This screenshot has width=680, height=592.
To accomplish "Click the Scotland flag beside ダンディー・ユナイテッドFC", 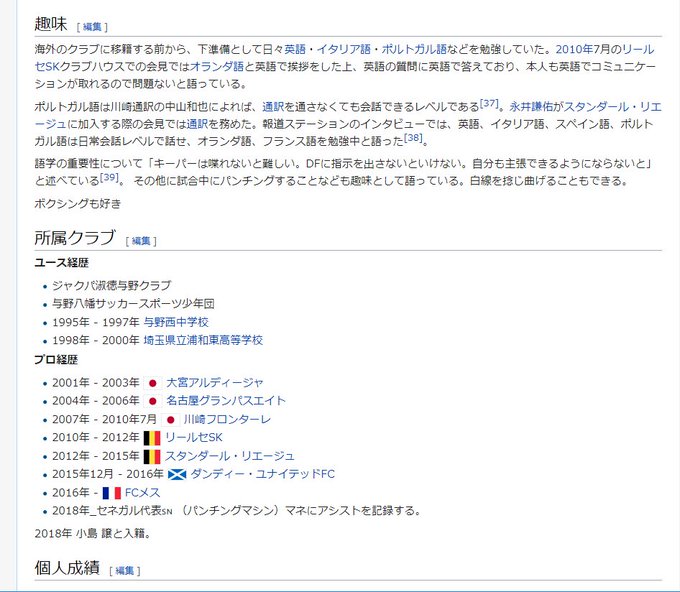I will coord(177,475).
